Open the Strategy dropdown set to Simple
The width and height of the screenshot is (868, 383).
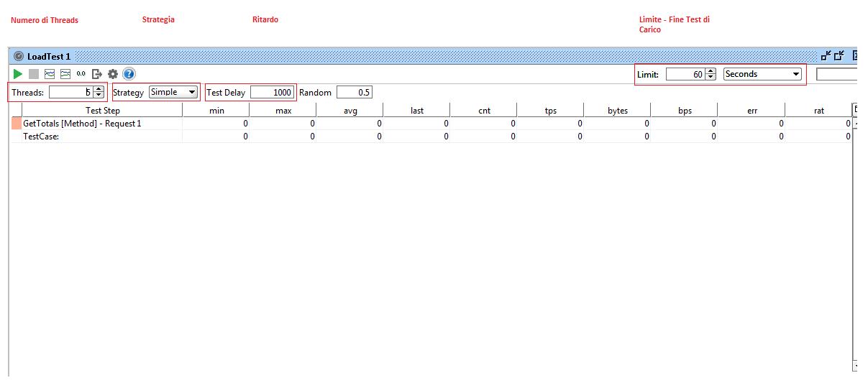(x=173, y=92)
